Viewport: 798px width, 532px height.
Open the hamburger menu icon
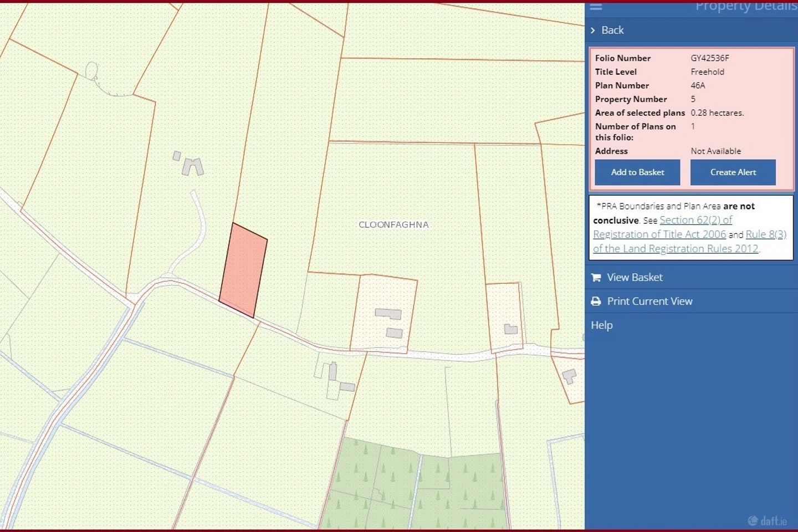click(x=596, y=6)
